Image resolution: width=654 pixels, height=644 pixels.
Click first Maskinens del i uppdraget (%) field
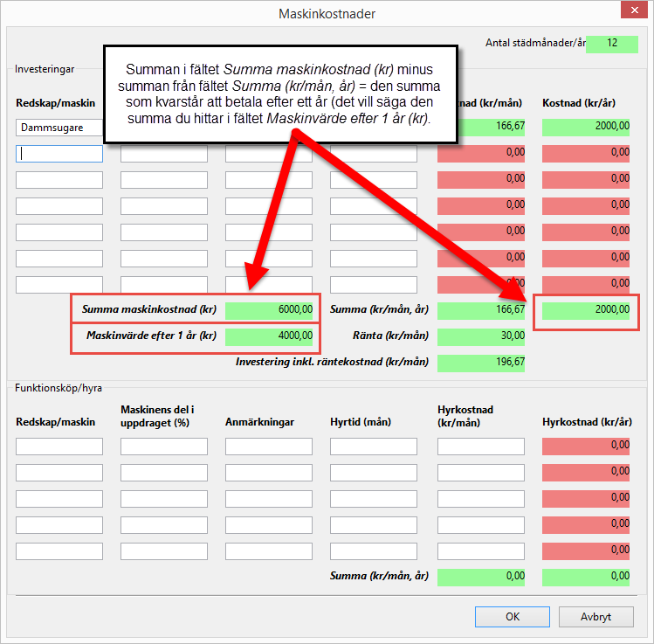click(x=164, y=447)
